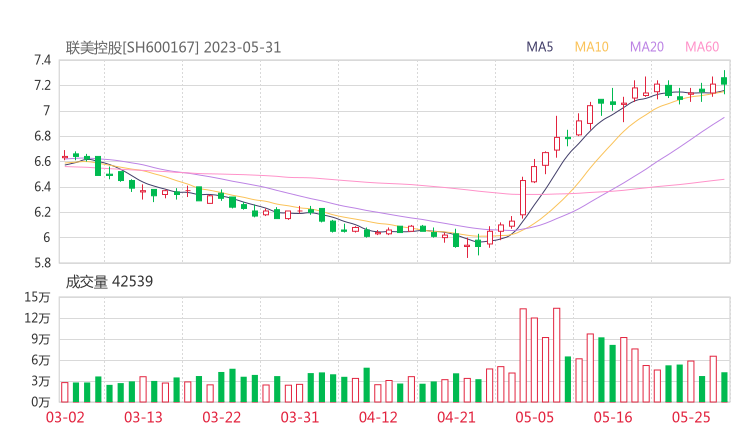The width and height of the screenshot is (740, 440).
Task: Click the 03-22 date axis label
Action: pyautogui.click(x=221, y=417)
